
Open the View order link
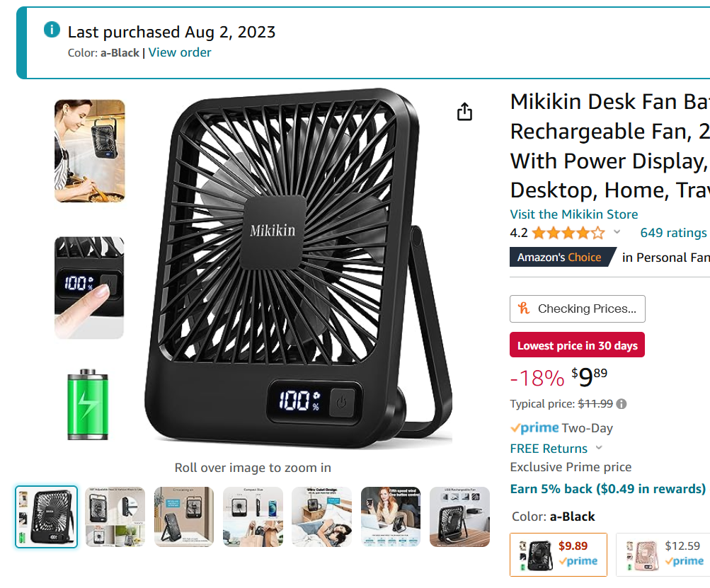(x=180, y=52)
